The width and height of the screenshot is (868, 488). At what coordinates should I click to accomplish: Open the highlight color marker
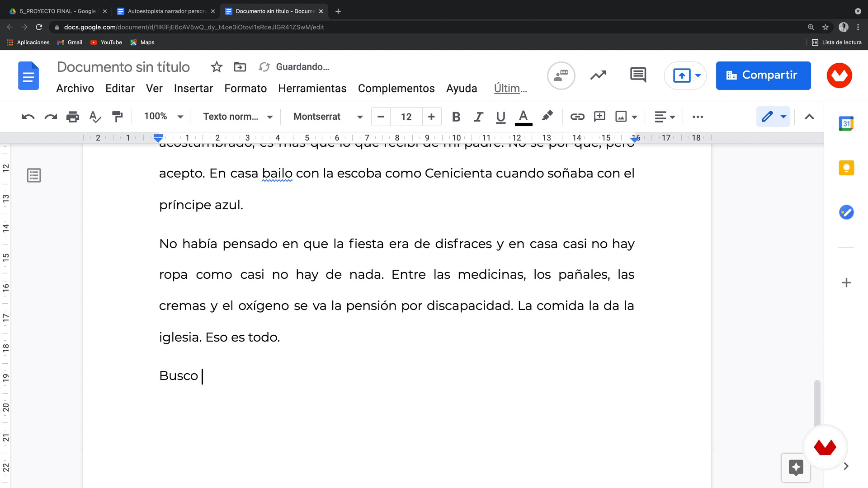tap(547, 116)
